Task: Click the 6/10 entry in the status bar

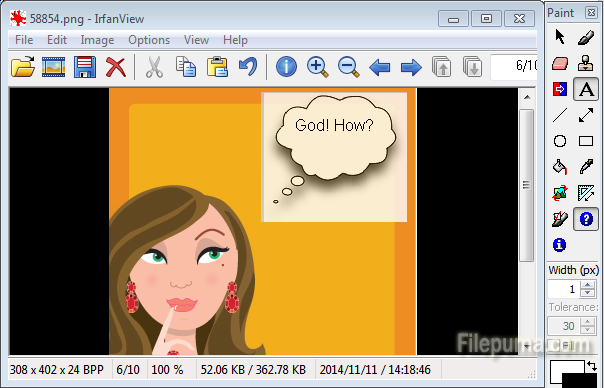Action: click(128, 370)
